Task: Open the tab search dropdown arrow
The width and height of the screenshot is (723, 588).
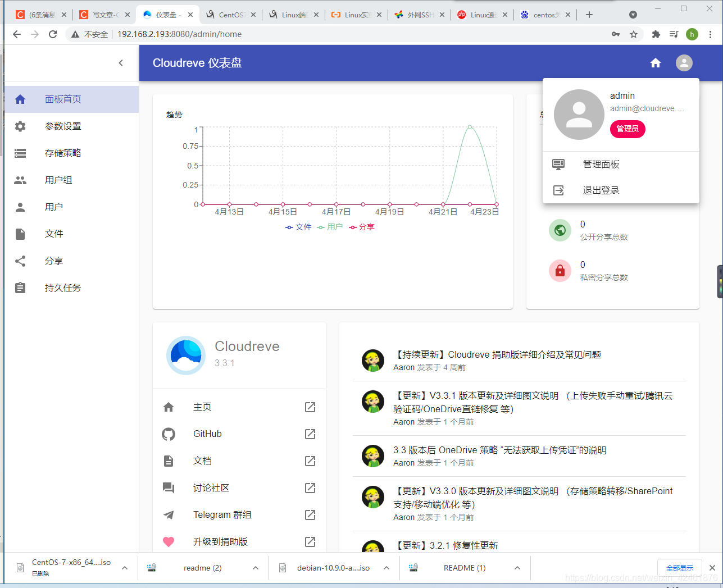Action: (633, 15)
